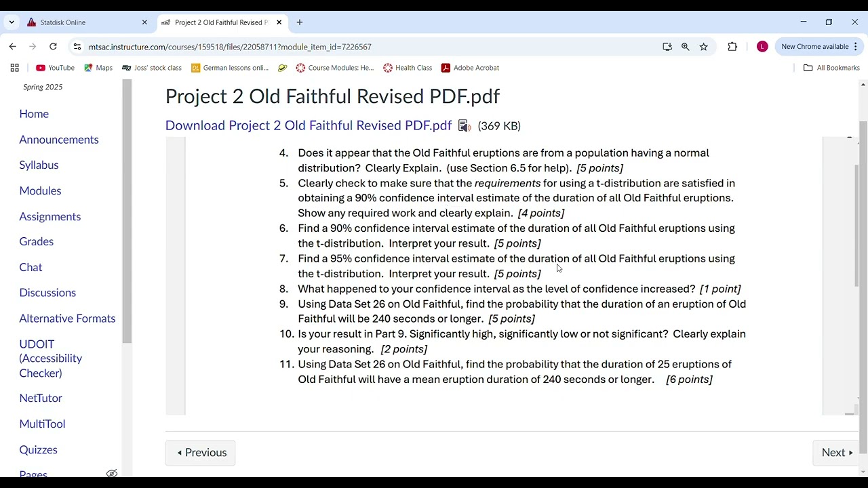
Task: Open Modules in course navigation
Action: coord(40,190)
